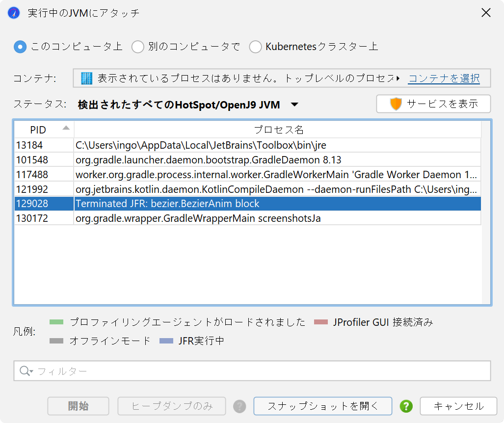
Task: Click the magnifier icon in filter field
Action: pyautogui.click(x=26, y=371)
